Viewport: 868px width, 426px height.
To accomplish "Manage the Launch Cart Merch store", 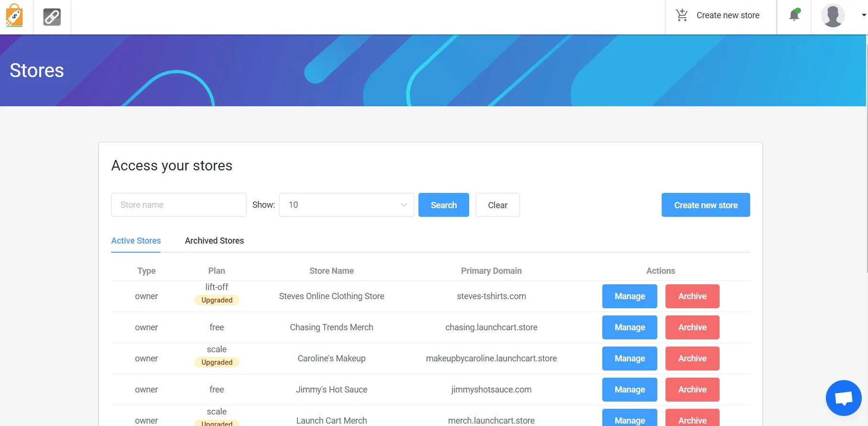I will point(630,418).
